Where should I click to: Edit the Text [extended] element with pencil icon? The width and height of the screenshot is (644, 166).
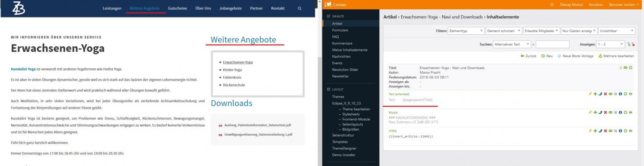point(590,94)
